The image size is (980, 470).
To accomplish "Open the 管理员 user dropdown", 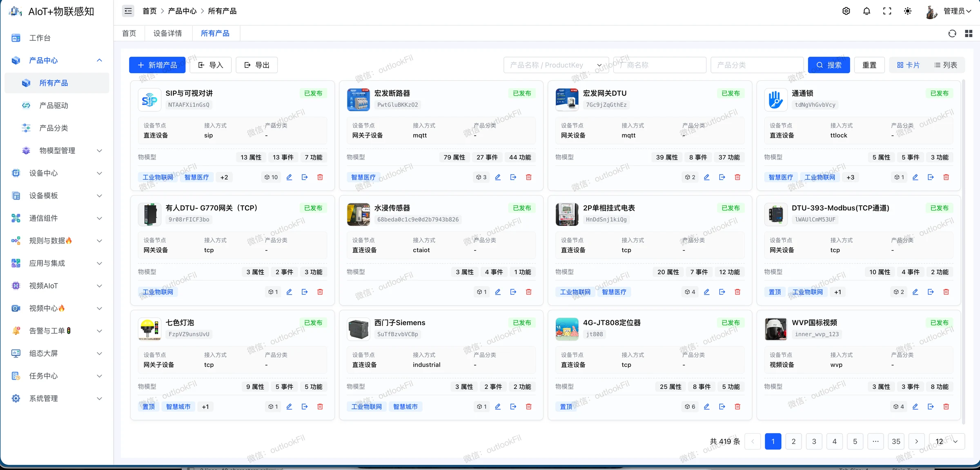I will coord(949,11).
